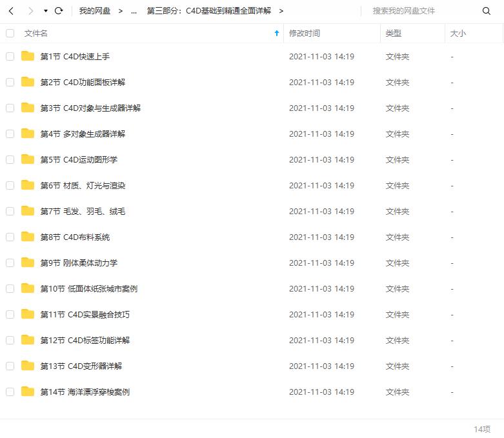Refresh the file list
Viewport: 504px width, 438px height.
click(x=59, y=11)
